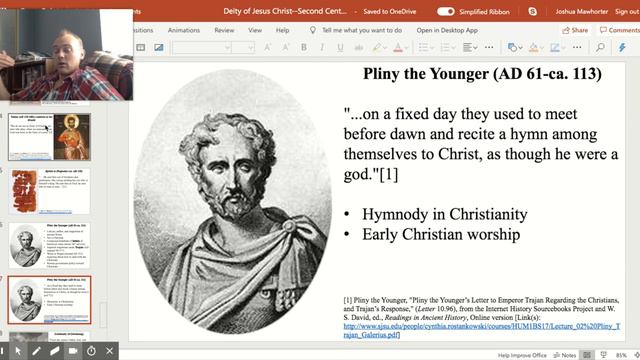The height and width of the screenshot is (360, 640).
Task: Apply the red font color
Action: [x=398, y=48]
